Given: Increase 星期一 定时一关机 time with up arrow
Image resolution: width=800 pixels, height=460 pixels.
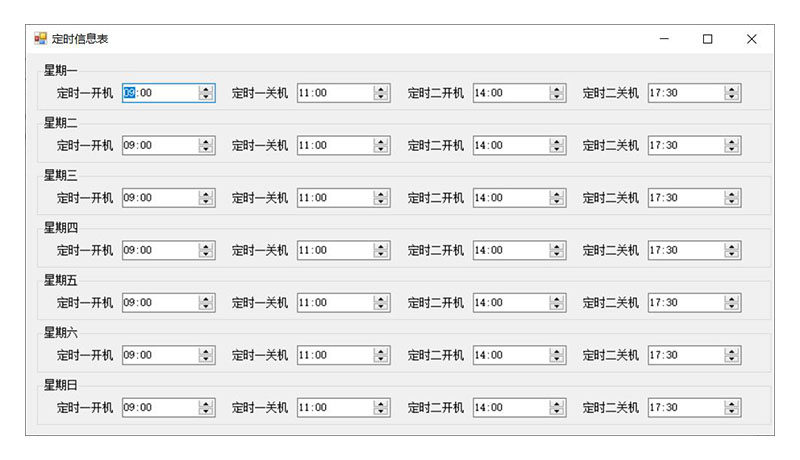Looking at the screenshot, I should pos(381,89).
